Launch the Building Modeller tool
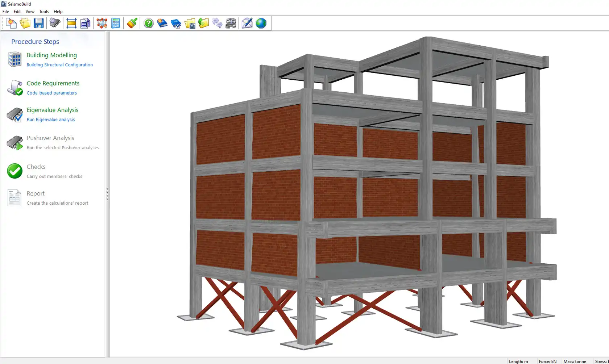This screenshot has width=609, height=364. click(x=71, y=23)
